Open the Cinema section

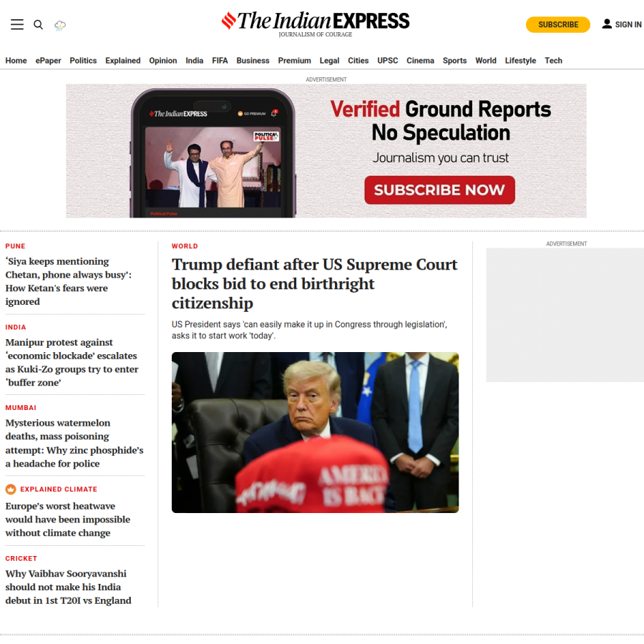click(420, 60)
